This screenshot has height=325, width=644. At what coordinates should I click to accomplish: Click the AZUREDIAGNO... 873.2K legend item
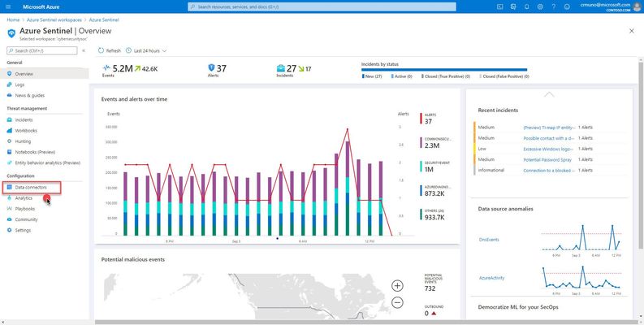435,191
